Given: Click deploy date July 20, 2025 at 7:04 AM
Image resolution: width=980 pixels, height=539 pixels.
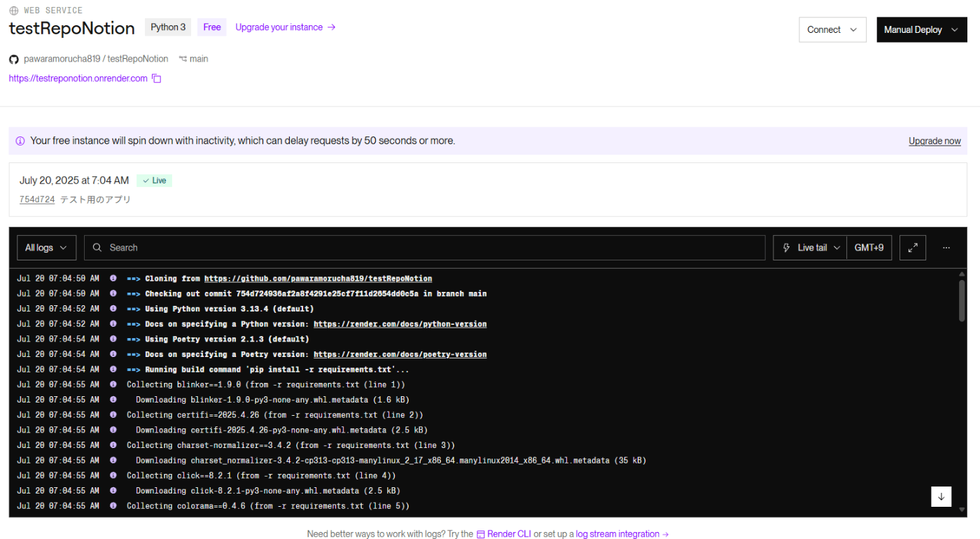Looking at the screenshot, I should pyautogui.click(x=74, y=181).
